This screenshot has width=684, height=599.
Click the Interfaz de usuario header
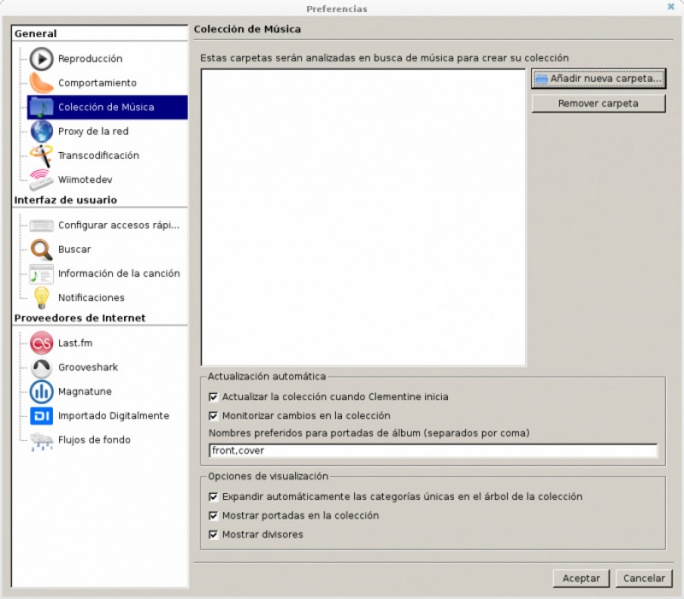pos(65,200)
